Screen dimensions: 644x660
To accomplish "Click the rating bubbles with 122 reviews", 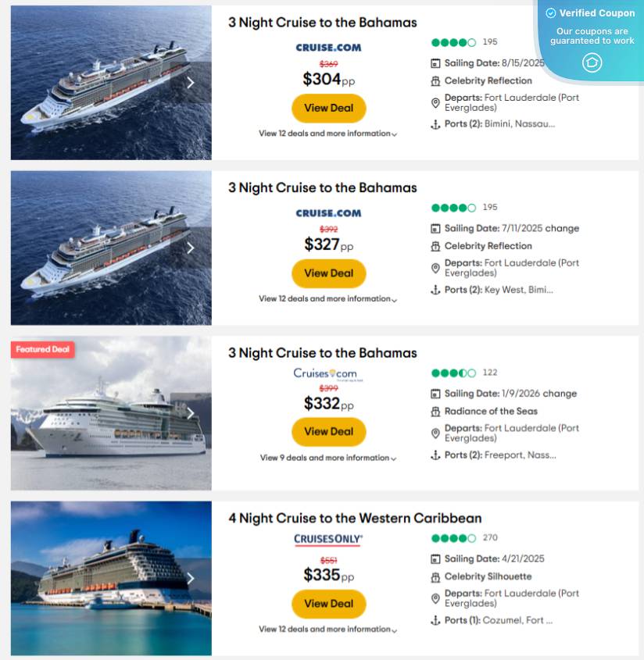I will (453, 373).
